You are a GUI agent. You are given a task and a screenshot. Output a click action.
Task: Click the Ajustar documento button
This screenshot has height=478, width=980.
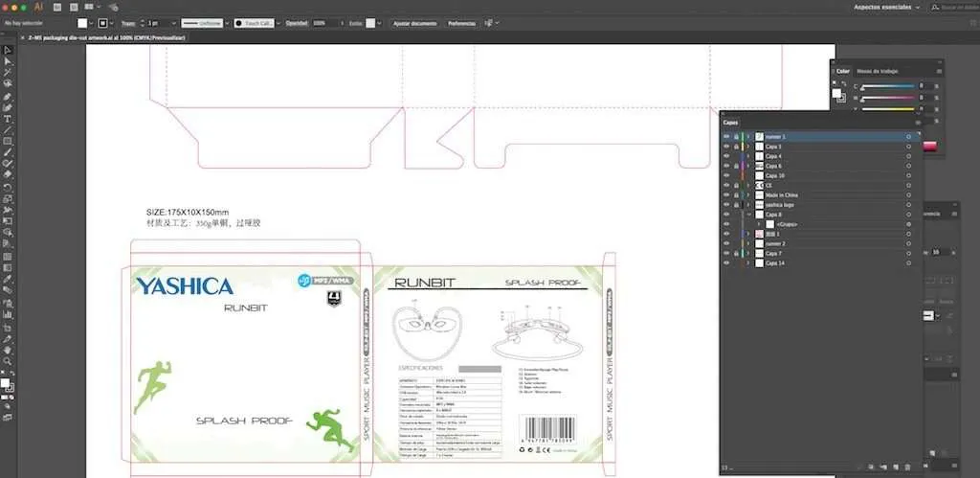pyautogui.click(x=415, y=23)
